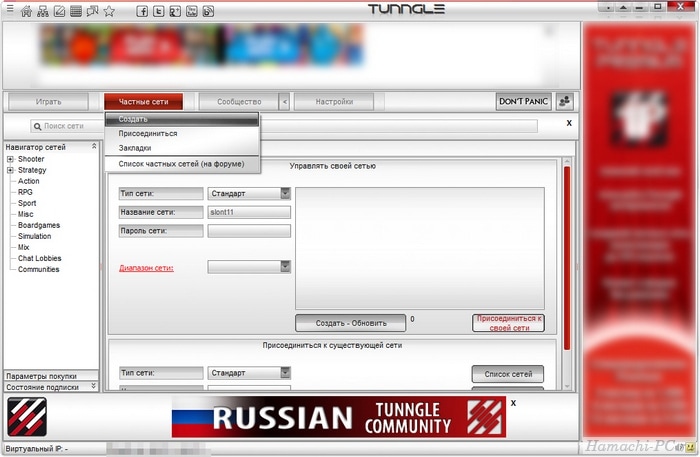This screenshot has width=700, height=457.
Task: Click the scrollbar down arrow
Action: [x=567, y=386]
